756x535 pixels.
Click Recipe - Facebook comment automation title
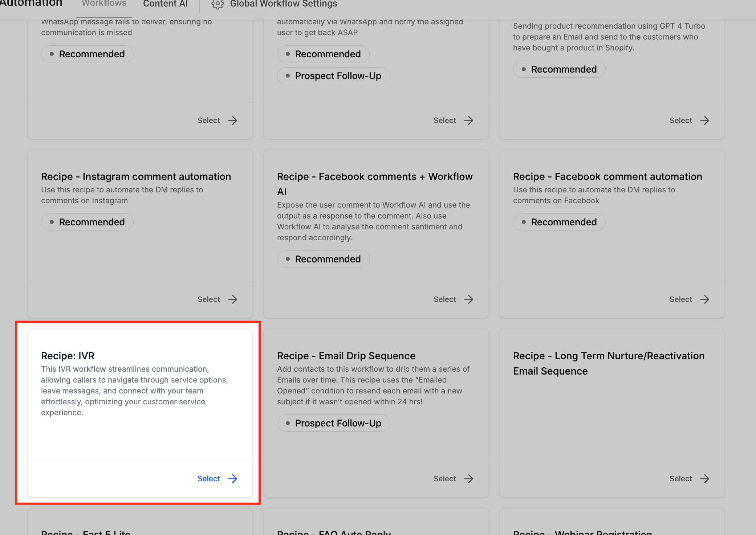607,176
